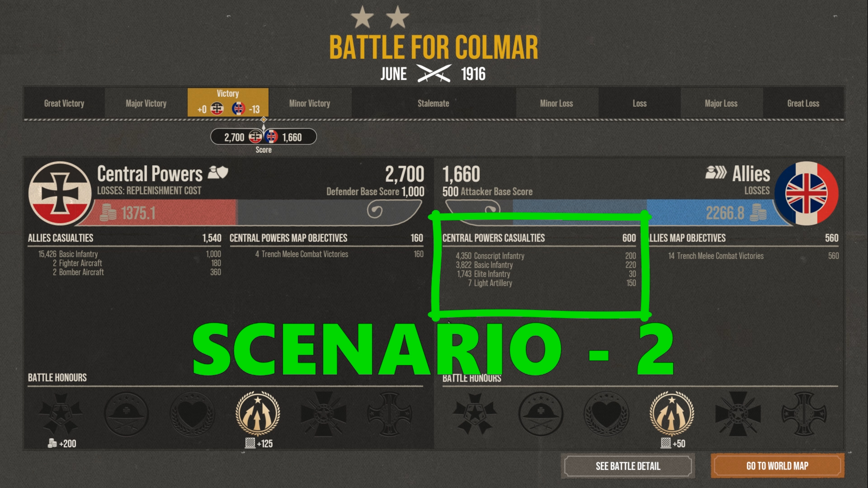
Task: Click the diamond marker on the outcome scale
Action: [264, 120]
